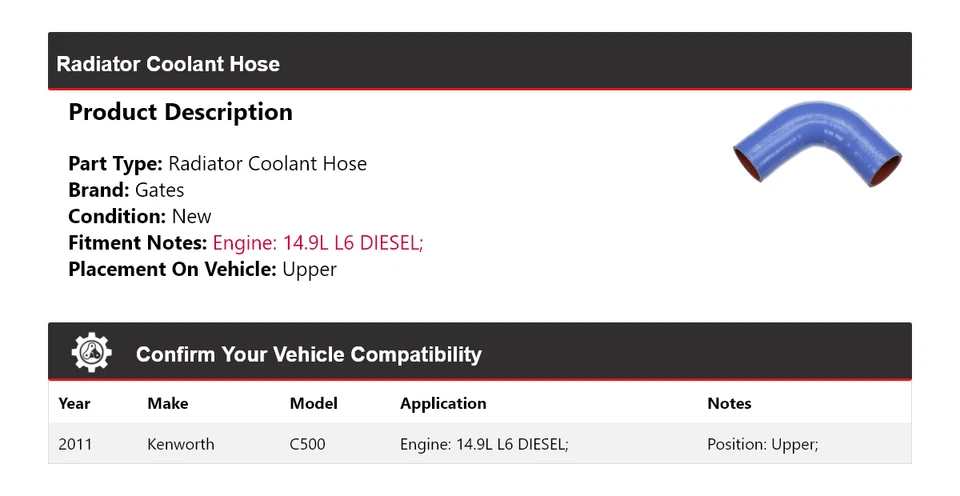This screenshot has height=496, width=960.
Task: Click the Condition value New
Action: [x=192, y=217]
